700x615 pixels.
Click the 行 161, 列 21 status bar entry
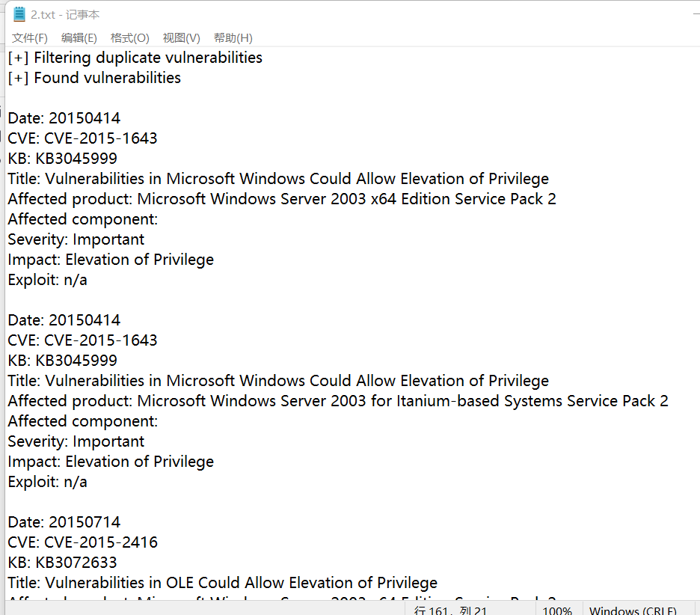tap(450, 610)
